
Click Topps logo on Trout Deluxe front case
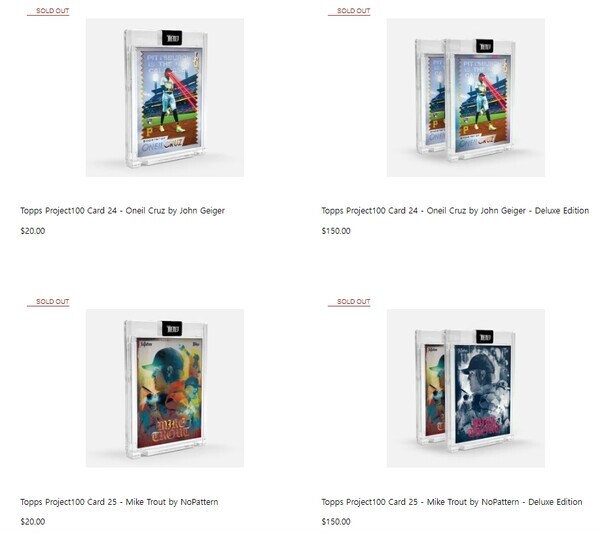coord(484,337)
